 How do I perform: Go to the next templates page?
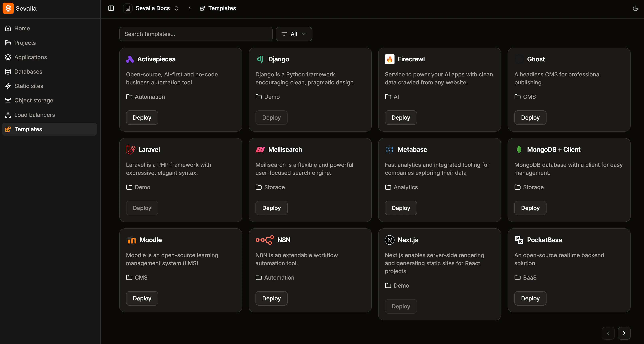[624, 333]
